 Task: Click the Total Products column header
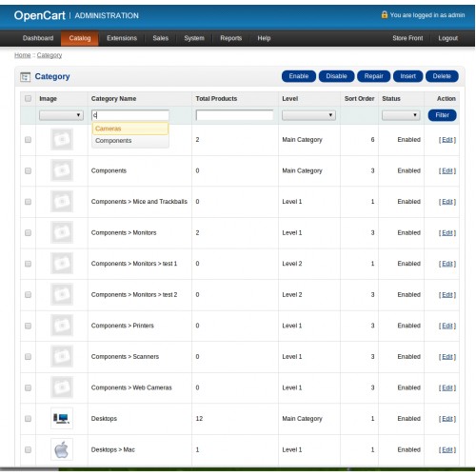click(216, 99)
